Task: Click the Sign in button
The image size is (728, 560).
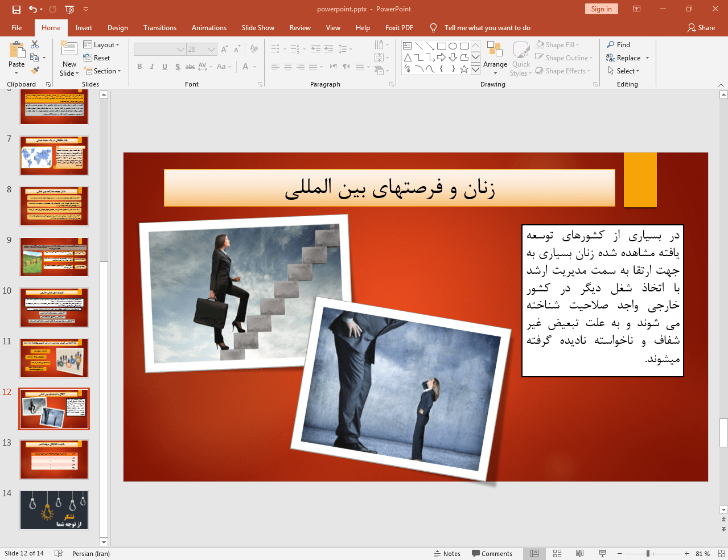Action: pyautogui.click(x=601, y=9)
